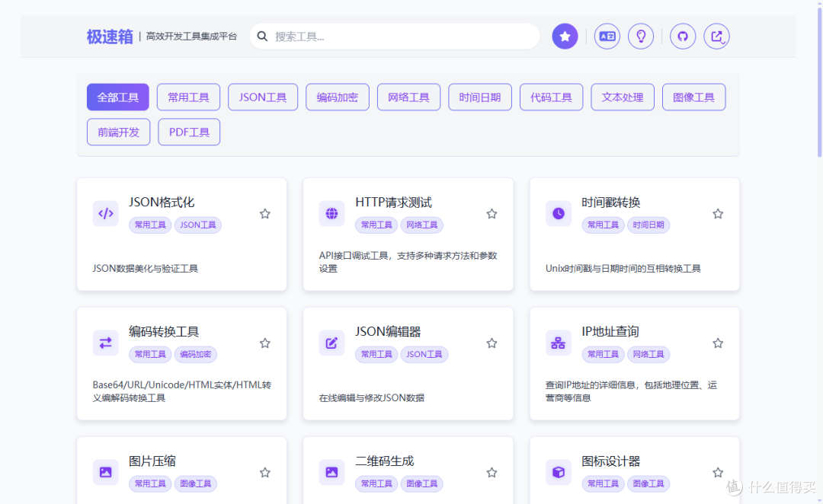Filter by 文本处理 category
823x504 pixels.
(x=623, y=97)
